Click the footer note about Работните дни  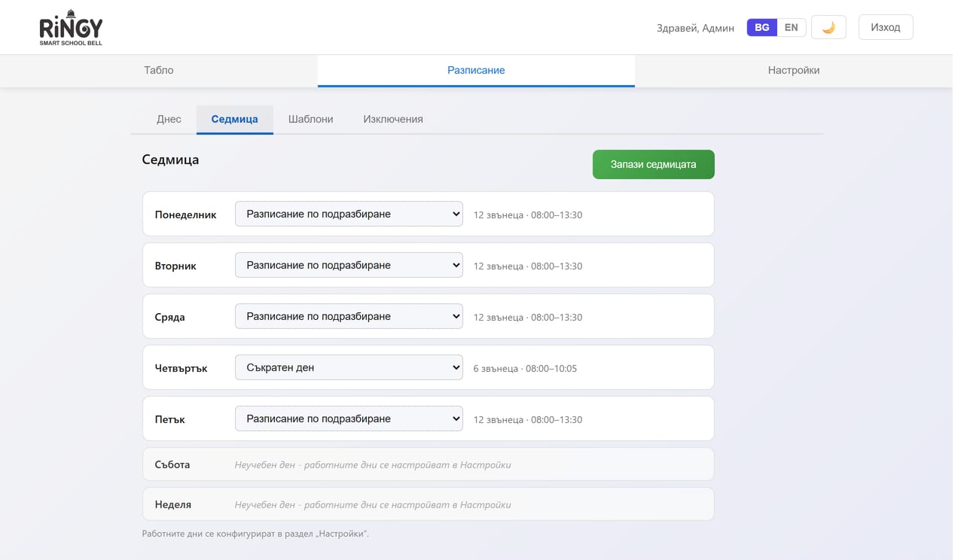coord(255,534)
